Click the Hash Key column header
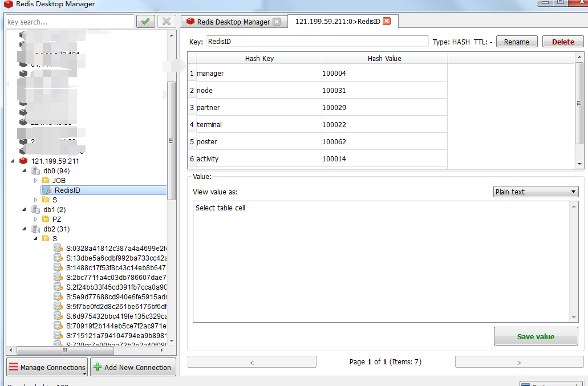588x386 pixels. click(259, 58)
